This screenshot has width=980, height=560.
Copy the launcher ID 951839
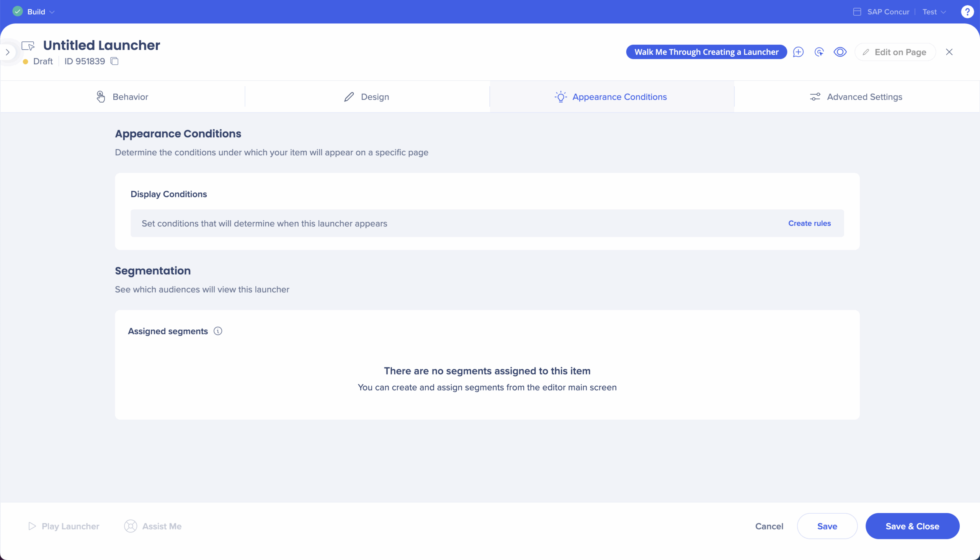tap(114, 61)
